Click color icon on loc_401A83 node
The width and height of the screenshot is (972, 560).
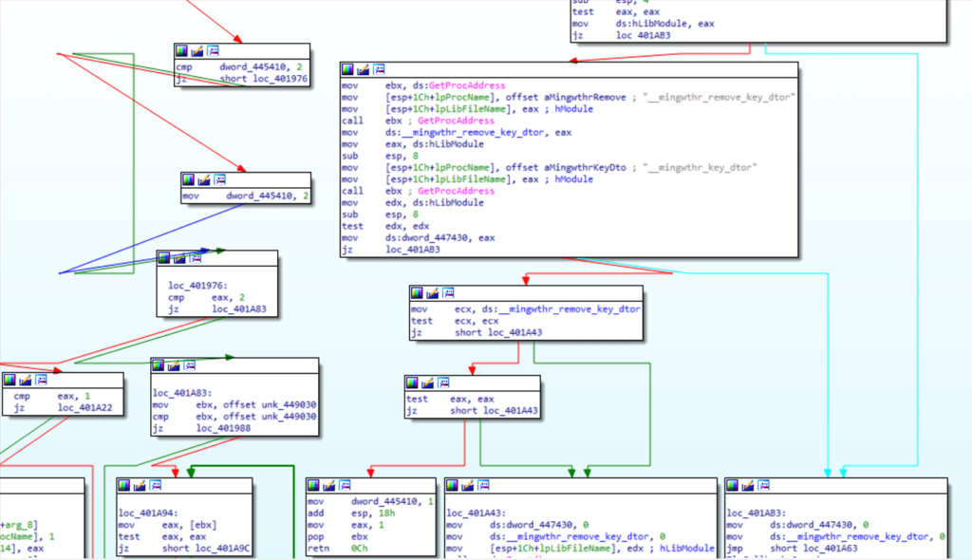159,365
